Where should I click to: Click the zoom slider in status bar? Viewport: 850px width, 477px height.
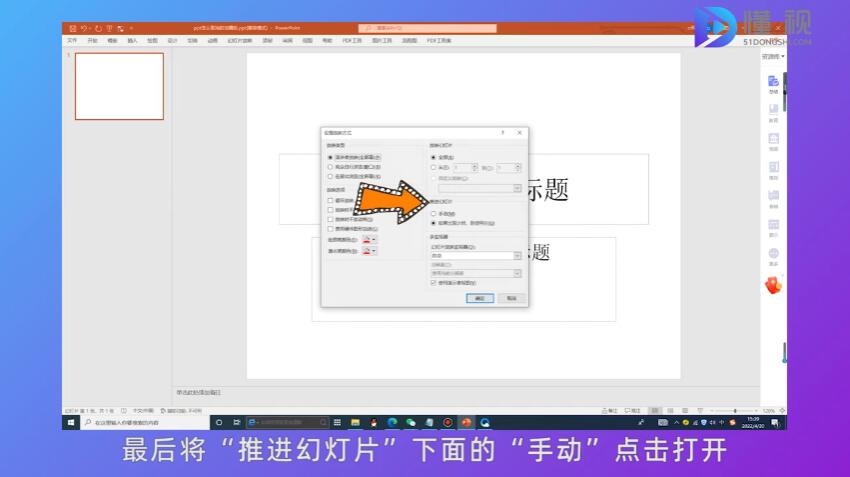[735, 410]
